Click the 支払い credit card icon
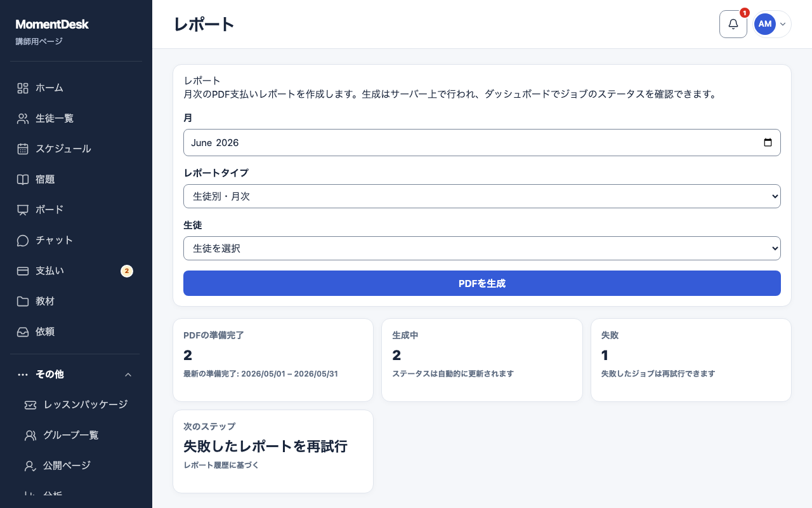 (x=23, y=271)
